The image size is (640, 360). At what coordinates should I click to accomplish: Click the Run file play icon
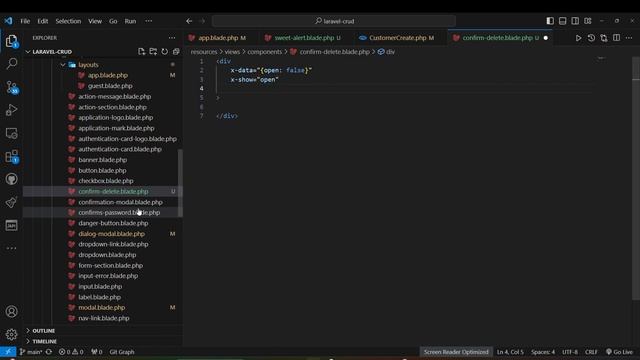tap(578, 38)
